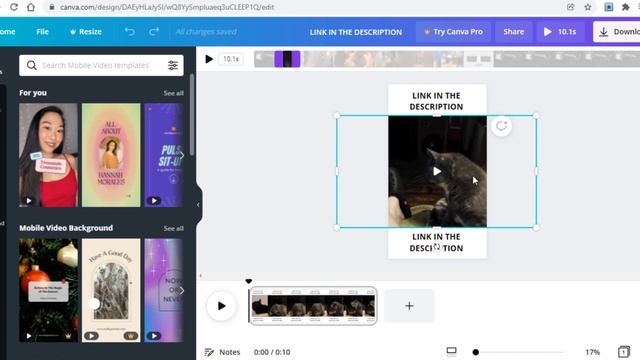The width and height of the screenshot is (640, 360).
Task: Click the Download button
Action: coord(616,32)
